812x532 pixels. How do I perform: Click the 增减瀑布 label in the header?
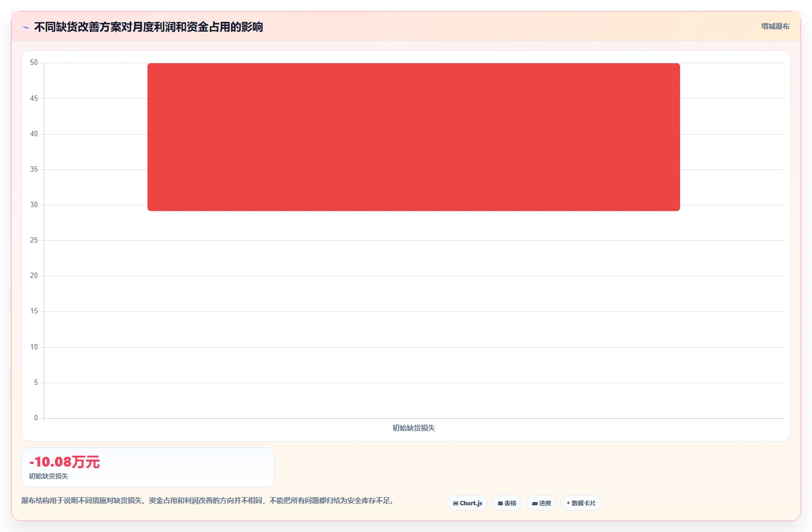tap(775, 26)
